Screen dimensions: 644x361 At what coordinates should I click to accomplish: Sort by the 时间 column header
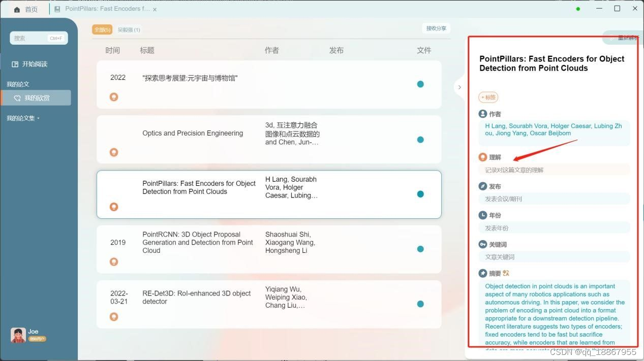coord(112,50)
